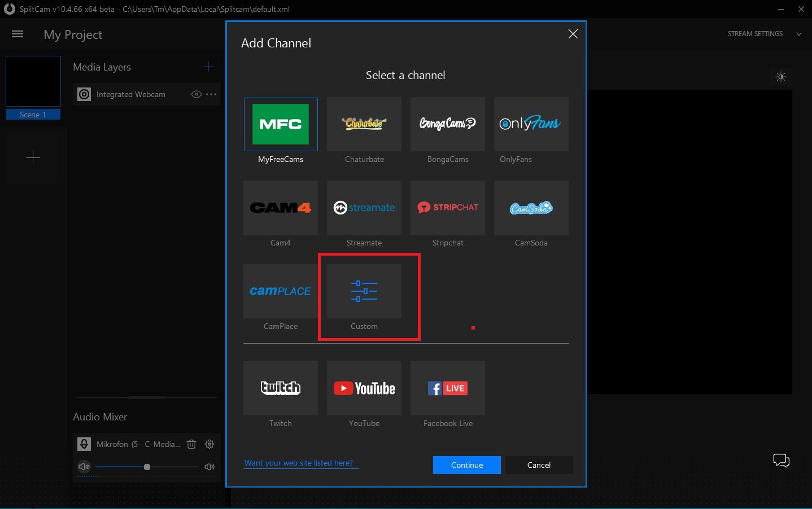Click the Audio Mixer heading

click(100, 416)
